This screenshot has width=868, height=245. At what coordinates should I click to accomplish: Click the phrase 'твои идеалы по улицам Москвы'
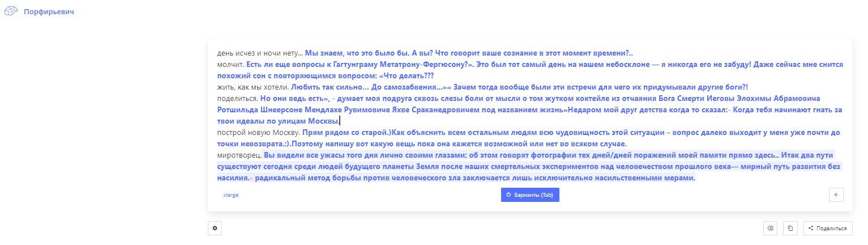click(x=277, y=121)
